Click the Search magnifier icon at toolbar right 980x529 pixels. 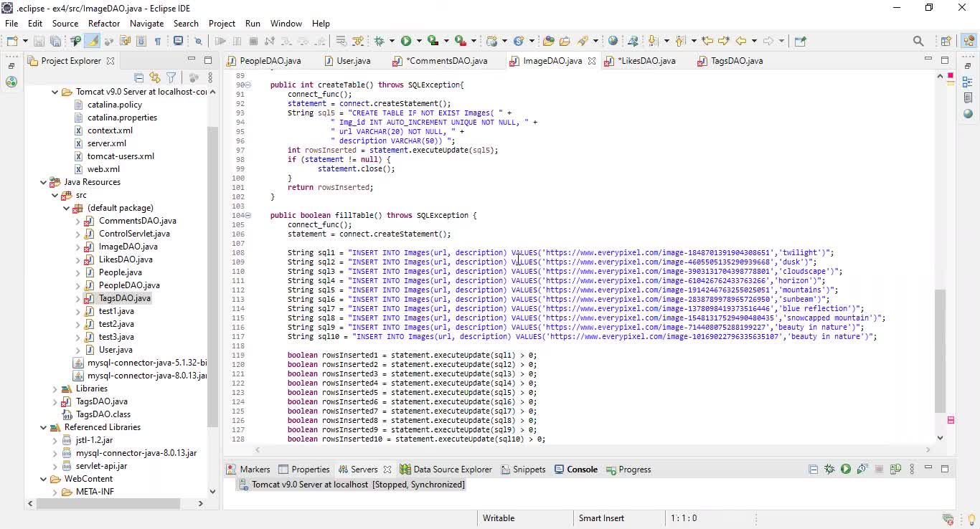[x=918, y=41]
